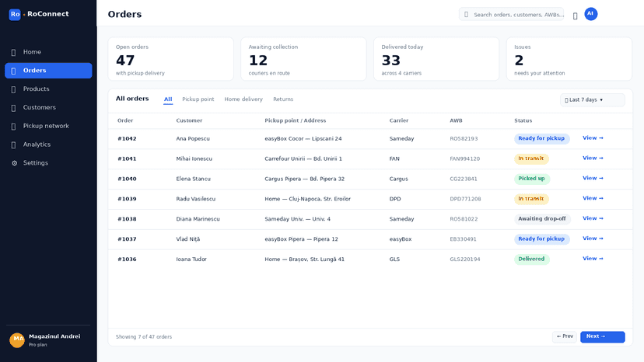
Task: Click the RoConnect logo icon
Action: [15, 14]
